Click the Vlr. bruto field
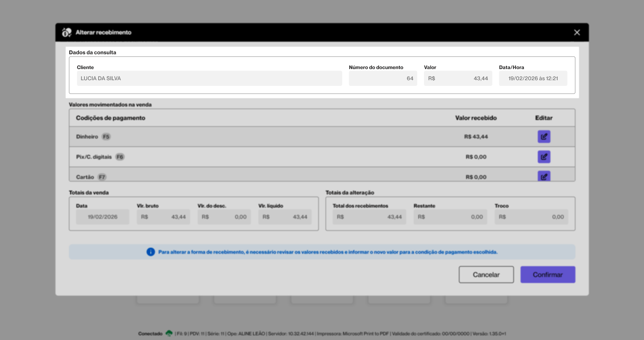The image size is (644, 340). point(163,217)
